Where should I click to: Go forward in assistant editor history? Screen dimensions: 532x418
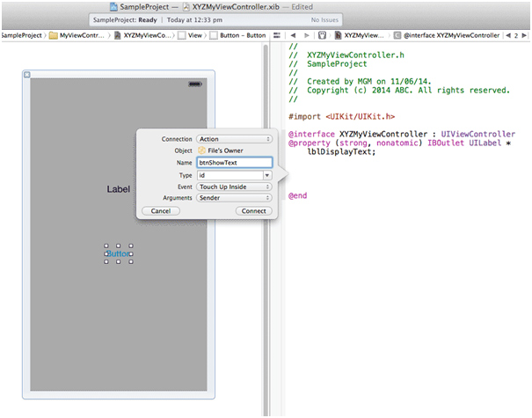307,35
